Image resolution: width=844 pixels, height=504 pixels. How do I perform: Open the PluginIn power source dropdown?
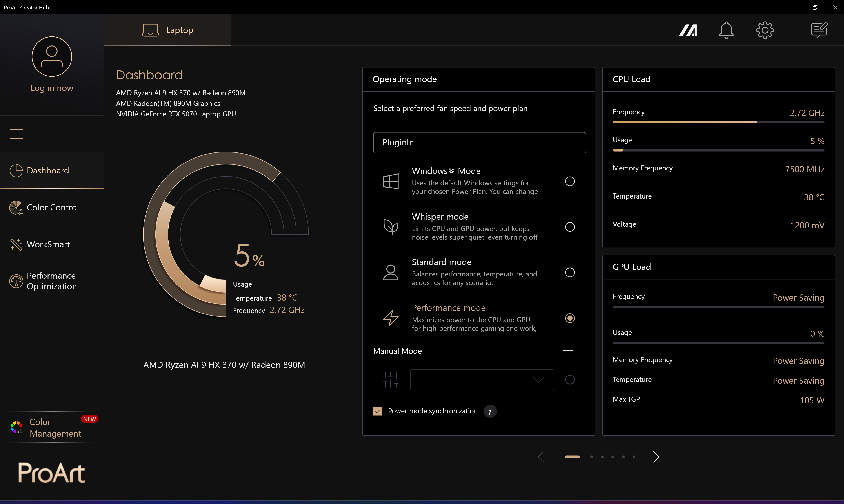(x=479, y=143)
